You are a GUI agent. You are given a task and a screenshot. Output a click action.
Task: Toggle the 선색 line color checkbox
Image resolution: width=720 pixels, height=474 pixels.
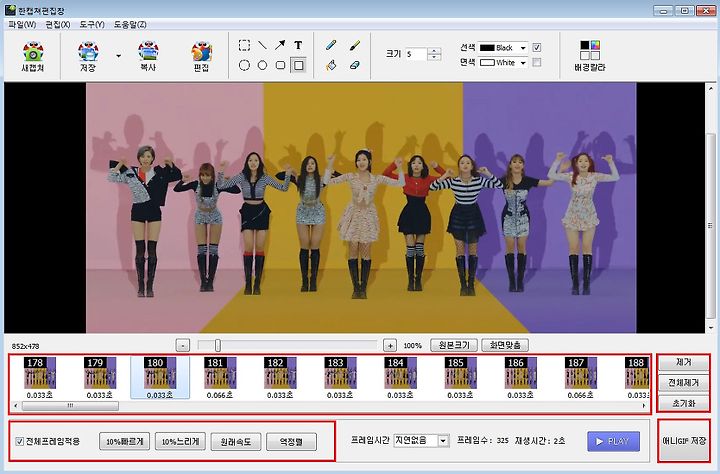point(536,47)
